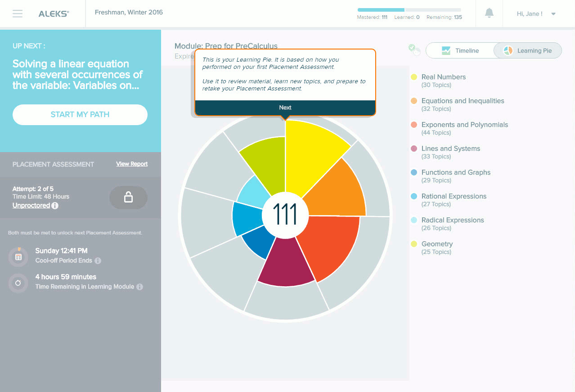
Task: Click the mastery progress bar in header
Action: 409,9
